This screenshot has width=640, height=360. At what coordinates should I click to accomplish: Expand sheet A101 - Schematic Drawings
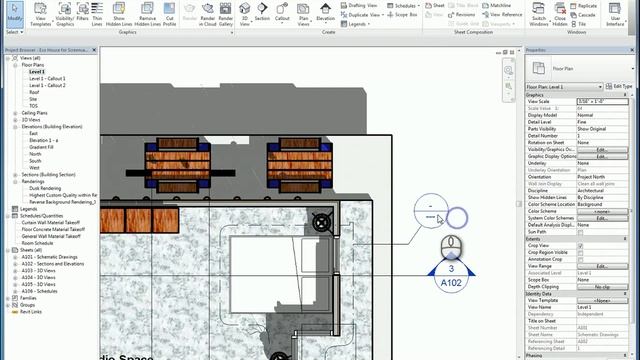(15, 257)
